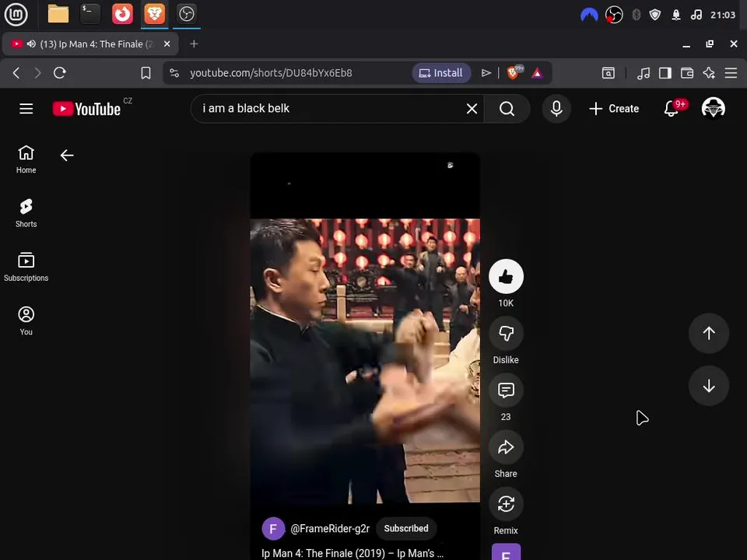Go back using the left arrow below header
This screenshot has width=747, height=560.
pyautogui.click(x=67, y=156)
